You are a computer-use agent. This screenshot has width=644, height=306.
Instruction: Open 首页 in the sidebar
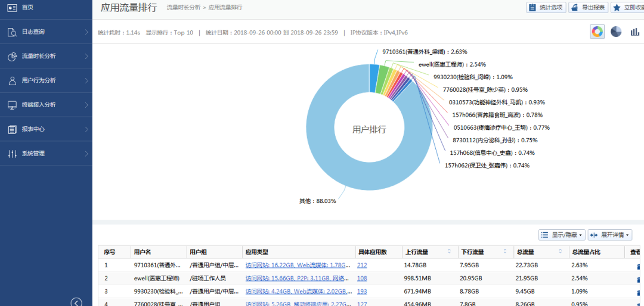point(46,7)
